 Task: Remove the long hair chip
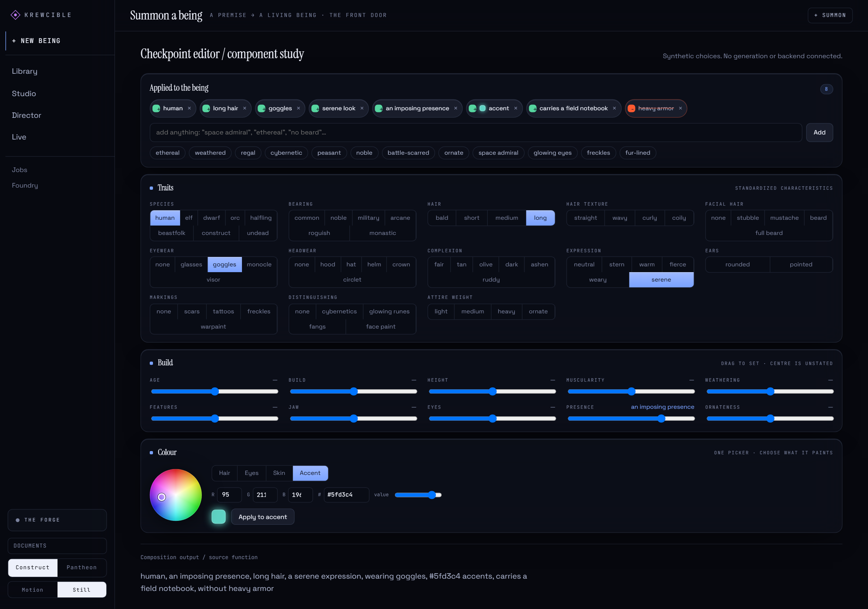244,108
